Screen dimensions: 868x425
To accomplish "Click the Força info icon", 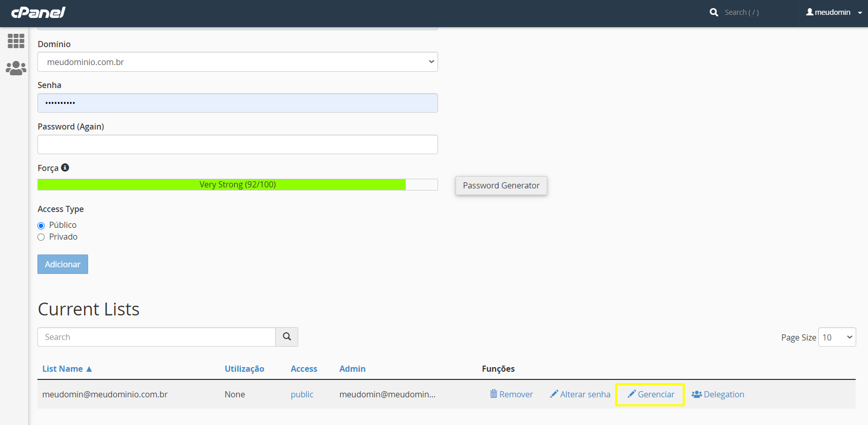I will [65, 167].
